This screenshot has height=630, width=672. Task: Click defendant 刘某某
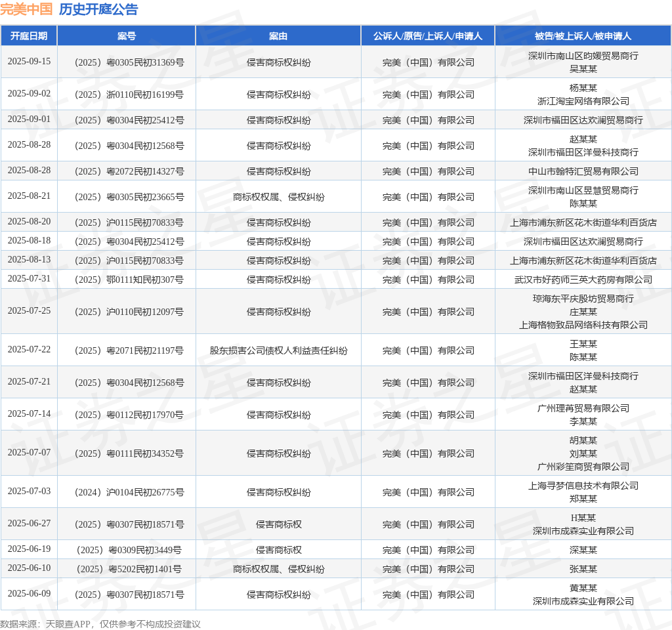click(x=583, y=454)
